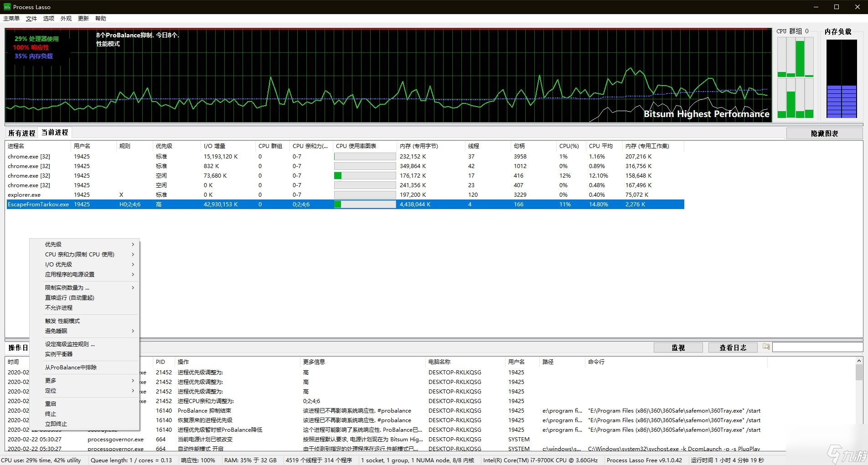Click the log search input field
868x465 pixels.
[817, 347]
